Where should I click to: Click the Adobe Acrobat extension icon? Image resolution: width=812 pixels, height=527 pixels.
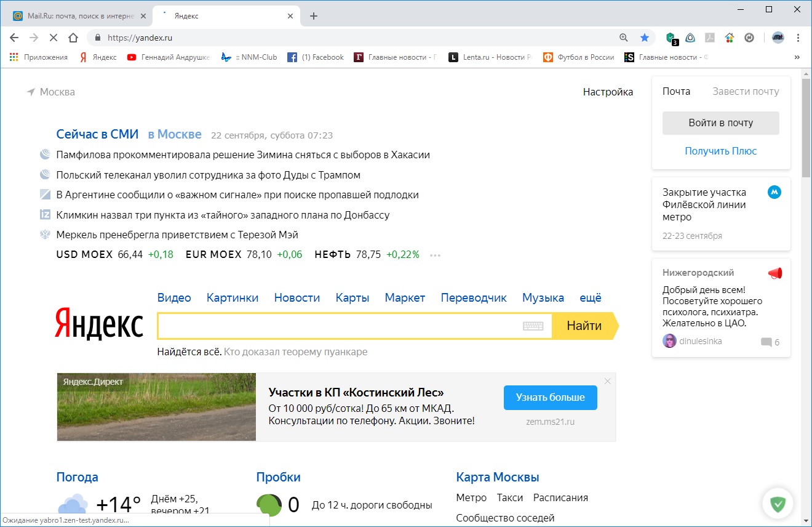[x=710, y=38]
